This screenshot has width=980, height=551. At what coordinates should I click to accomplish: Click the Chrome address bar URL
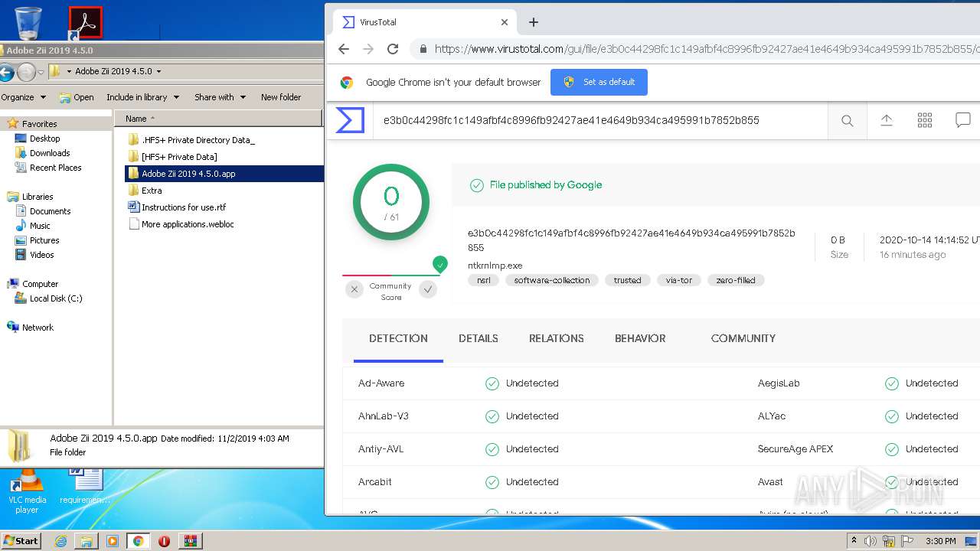(707, 49)
